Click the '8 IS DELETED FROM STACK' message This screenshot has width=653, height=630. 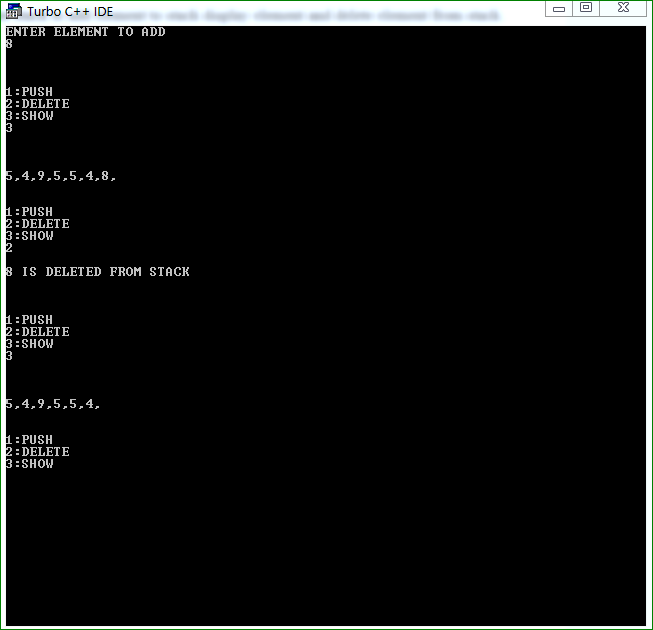[x=97, y=271]
